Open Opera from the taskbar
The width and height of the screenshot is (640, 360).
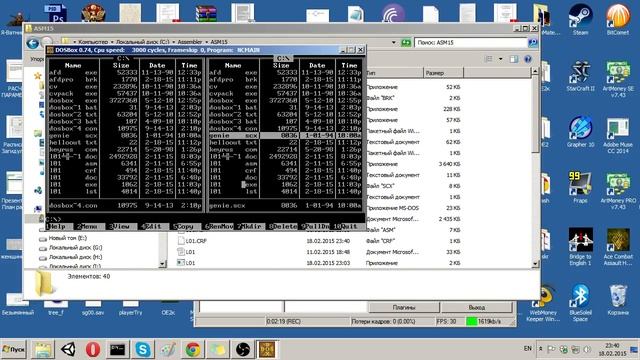point(93,349)
